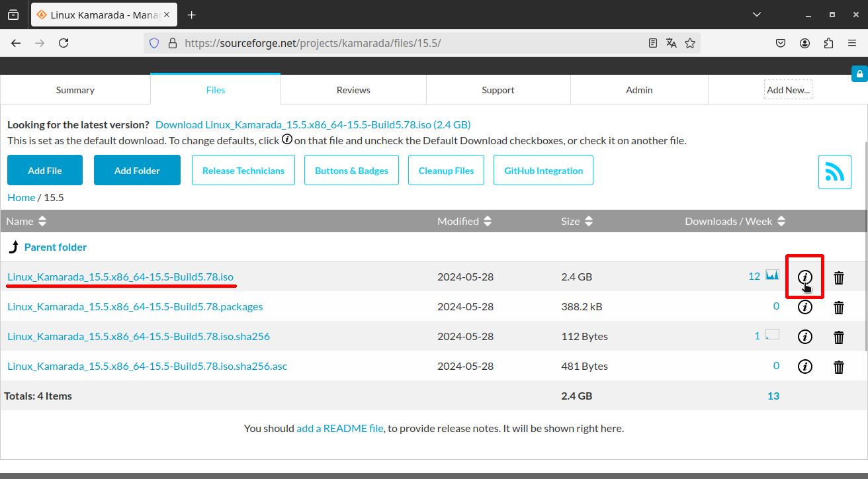Screen dimensions: 868x479
Task: Click the blue lock icon at right edge
Action: click(859, 73)
